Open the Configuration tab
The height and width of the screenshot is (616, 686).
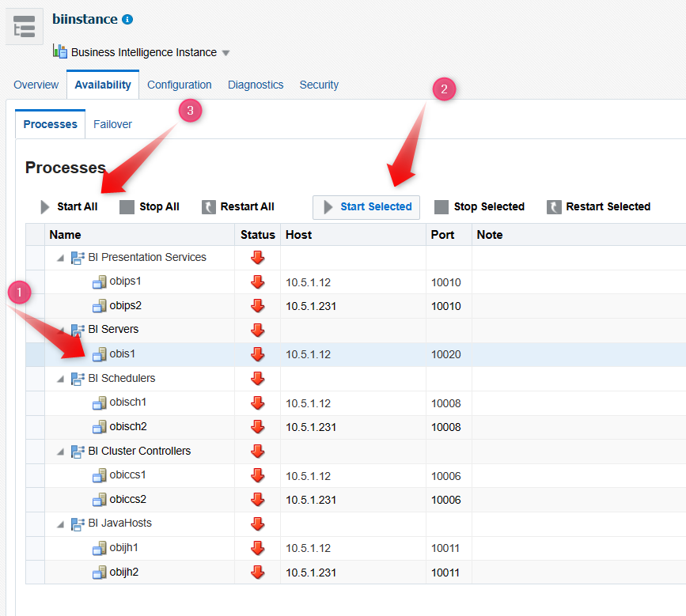(180, 85)
